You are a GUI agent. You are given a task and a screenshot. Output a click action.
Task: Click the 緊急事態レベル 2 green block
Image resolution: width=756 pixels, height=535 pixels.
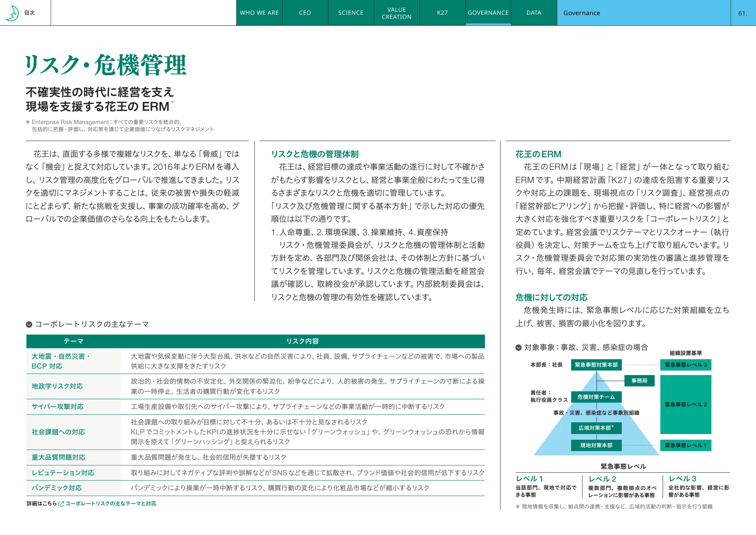point(685,405)
